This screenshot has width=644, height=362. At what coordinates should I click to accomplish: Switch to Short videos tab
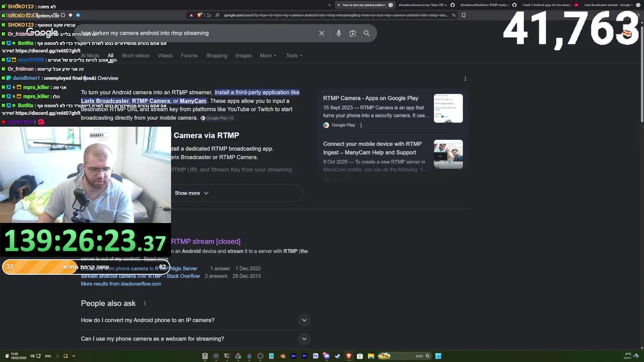[135, 56]
